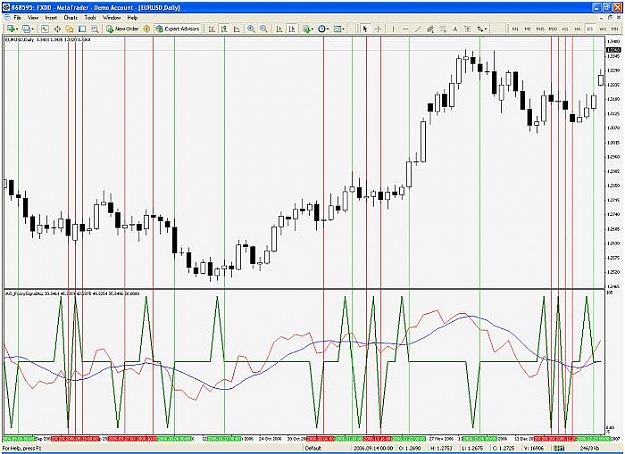Switch chart to H4 timeframe
The height and width of the screenshot is (454, 625).
[x=578, y=29]
